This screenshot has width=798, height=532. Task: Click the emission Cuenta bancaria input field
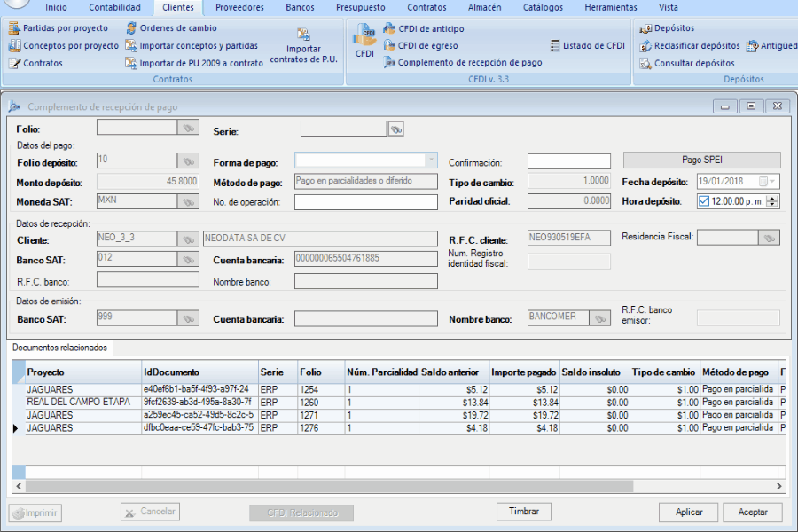point(366,318)
